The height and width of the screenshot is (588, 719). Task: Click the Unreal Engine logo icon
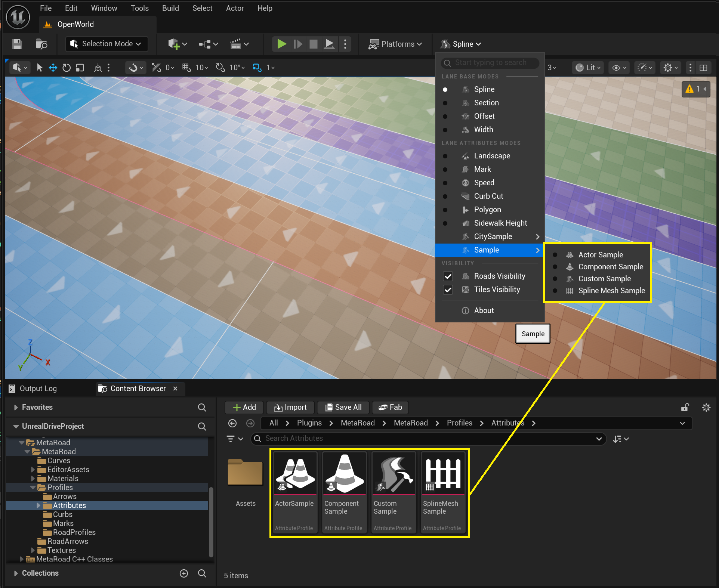pyautogui.click(x=18, y=17)
